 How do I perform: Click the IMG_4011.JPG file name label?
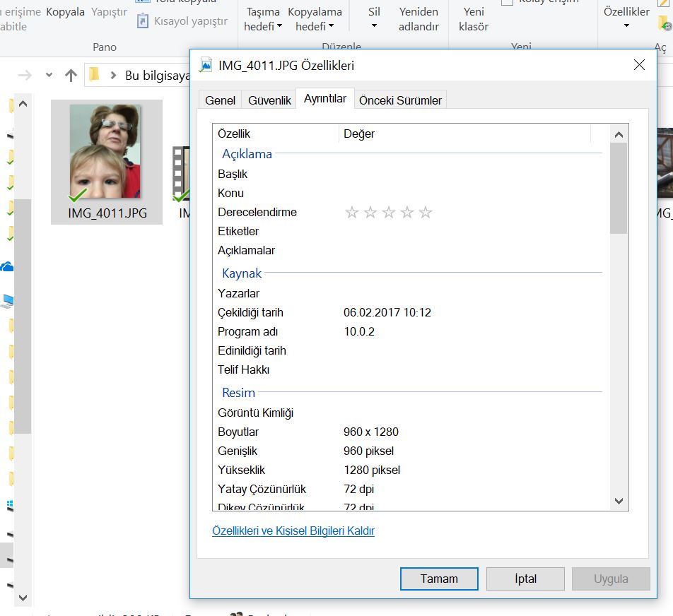click(x=107, y=213)
